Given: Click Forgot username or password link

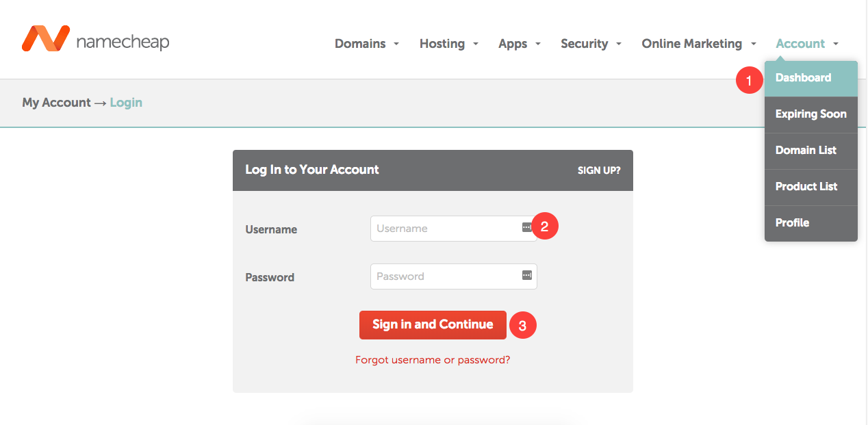Looking at the screenshot, I should [x=433, y=360].
